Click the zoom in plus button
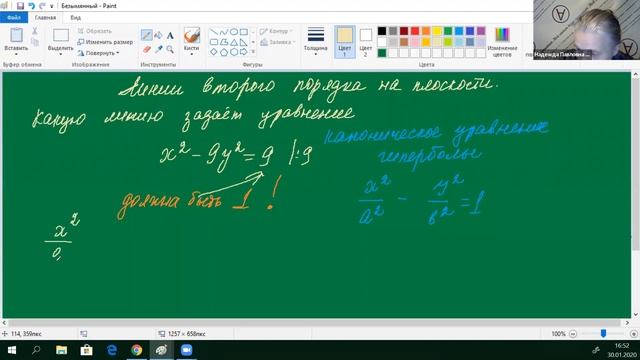 [633, 334]
